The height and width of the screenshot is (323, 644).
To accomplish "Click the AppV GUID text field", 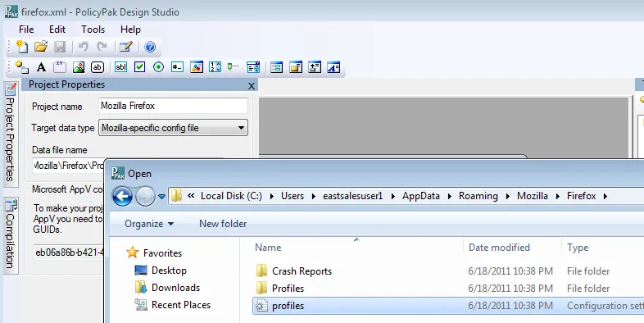I will tap(69, 252).
